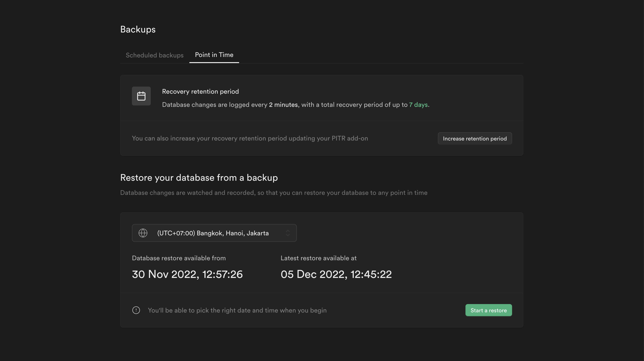Select the Database restore available from date
The height and width of the screenshot is (361, 644).
(187, 274)
